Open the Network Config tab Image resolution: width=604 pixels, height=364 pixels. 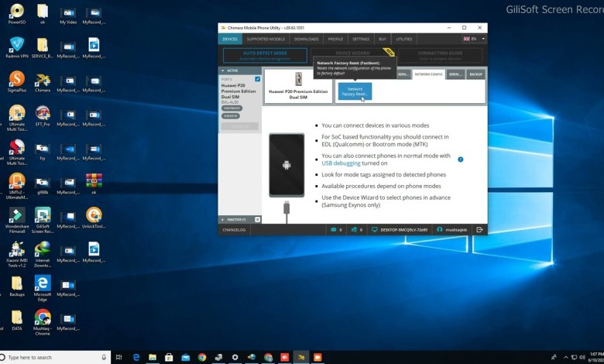click(427, 74)
